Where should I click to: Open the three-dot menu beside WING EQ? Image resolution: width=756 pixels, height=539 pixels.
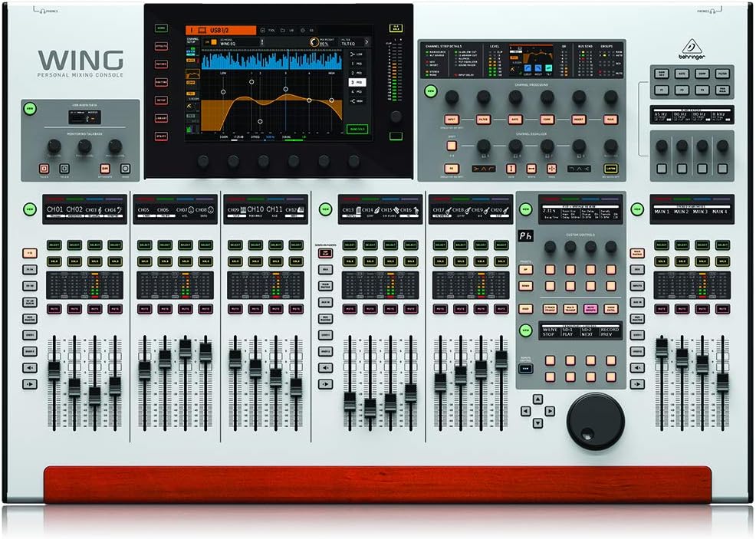262,41
